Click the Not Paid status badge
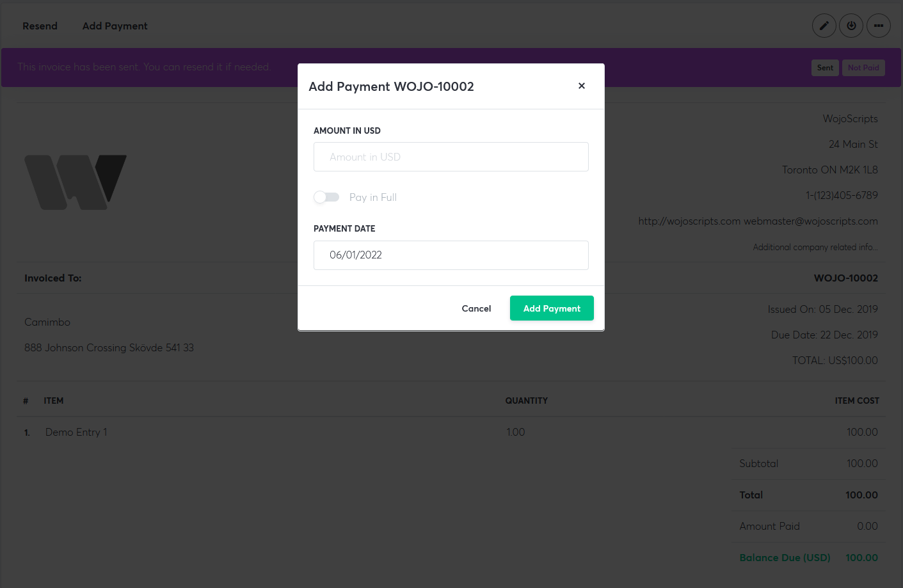The width and height of the screenshot is (903, 588). pos(863,68)
